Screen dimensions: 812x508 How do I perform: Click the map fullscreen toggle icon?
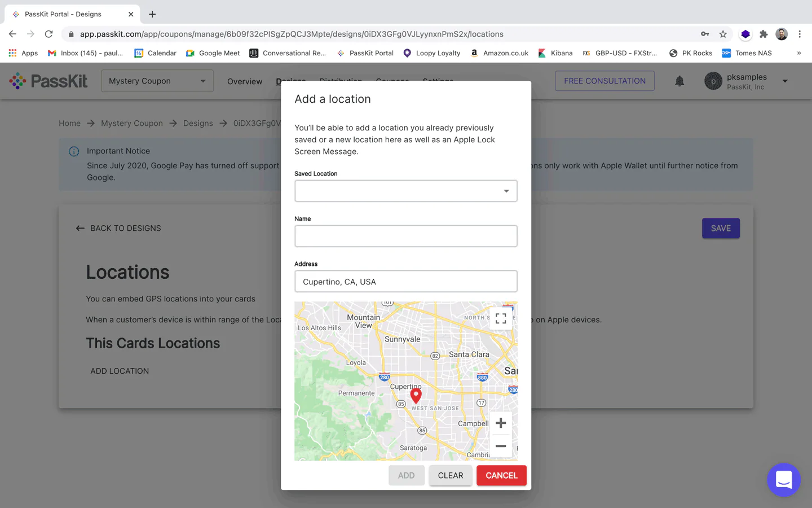coord(500,319)
